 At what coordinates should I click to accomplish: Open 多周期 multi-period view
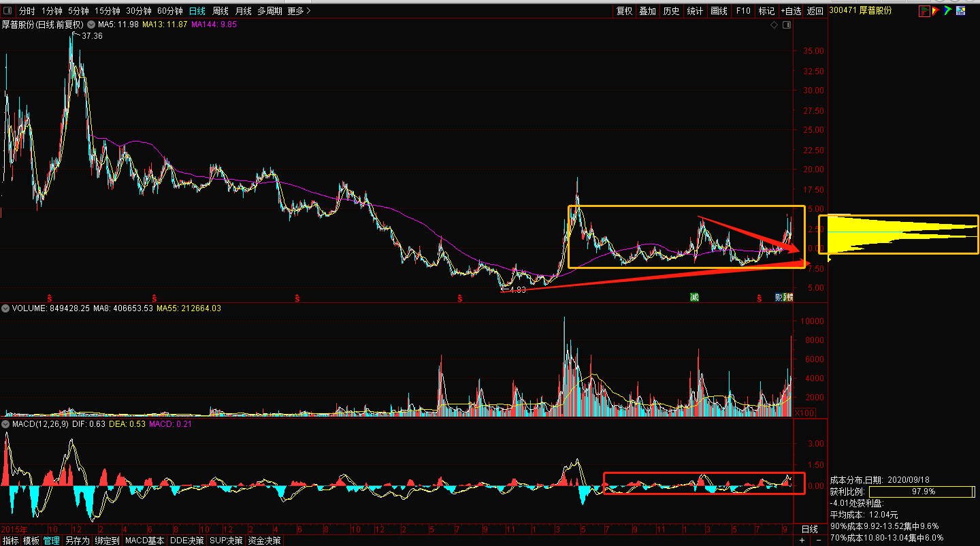click(x=269, y=11)
